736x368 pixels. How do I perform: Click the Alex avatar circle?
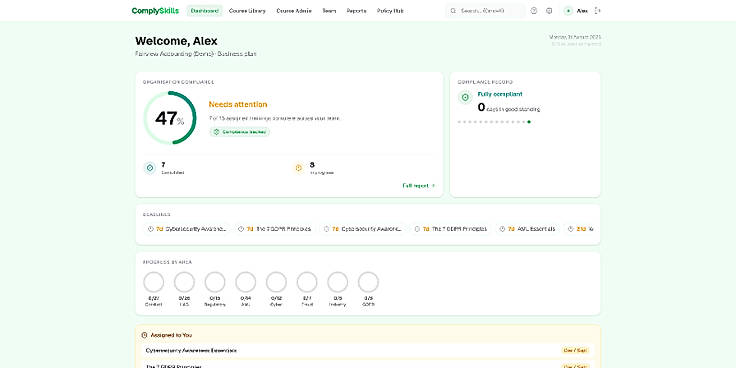click(x=568, y=11)
